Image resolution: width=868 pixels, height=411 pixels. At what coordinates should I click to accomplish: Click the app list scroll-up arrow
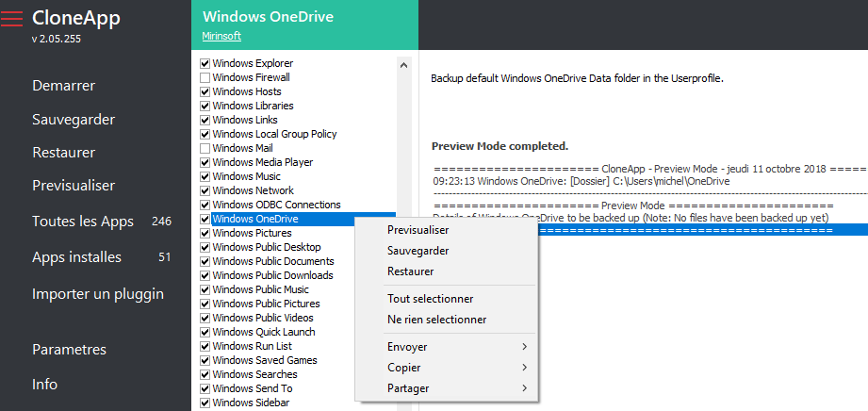pyautogui.click(x=403, y=65)
